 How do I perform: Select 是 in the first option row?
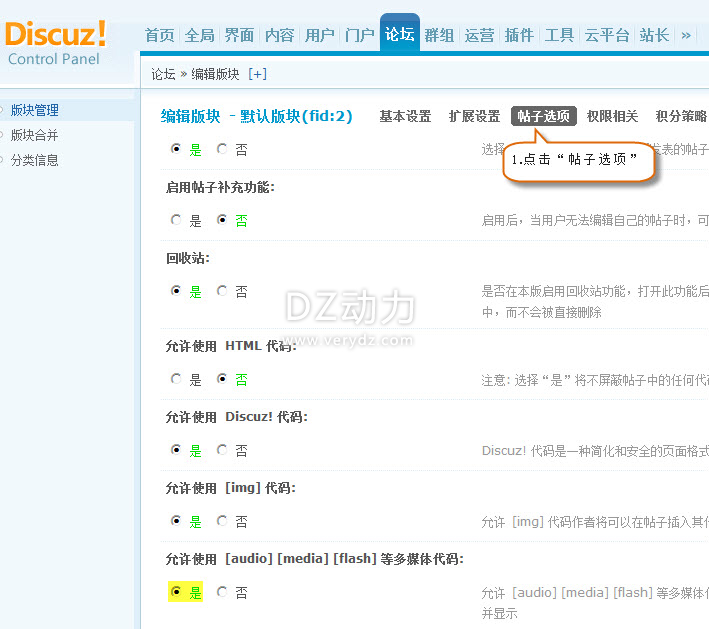click(176, 149)
